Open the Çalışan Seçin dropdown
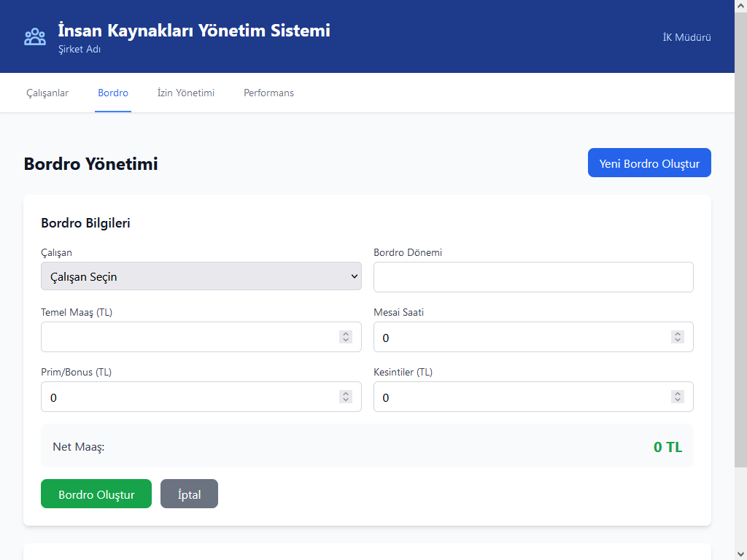Image resolution: width=747 pixels, height=560 pixels. coord(201,276)
